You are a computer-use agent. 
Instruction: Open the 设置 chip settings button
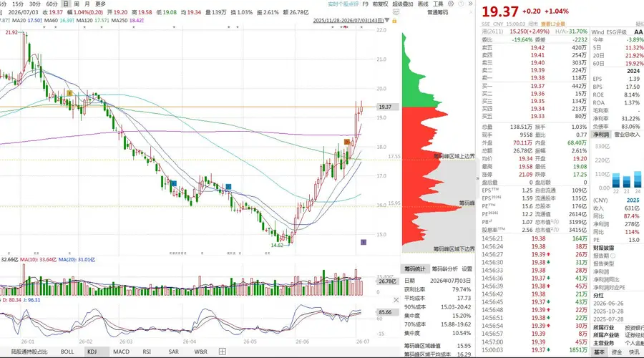pos(467,268)
